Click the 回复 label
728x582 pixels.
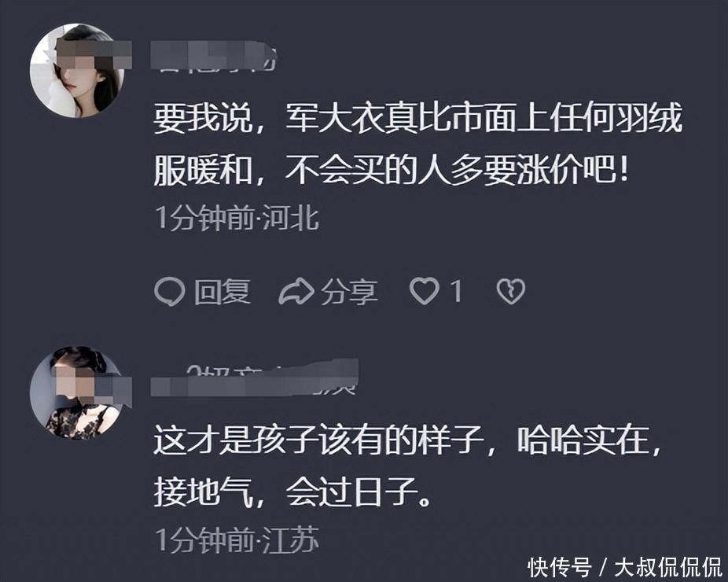(x=222, y=292)
